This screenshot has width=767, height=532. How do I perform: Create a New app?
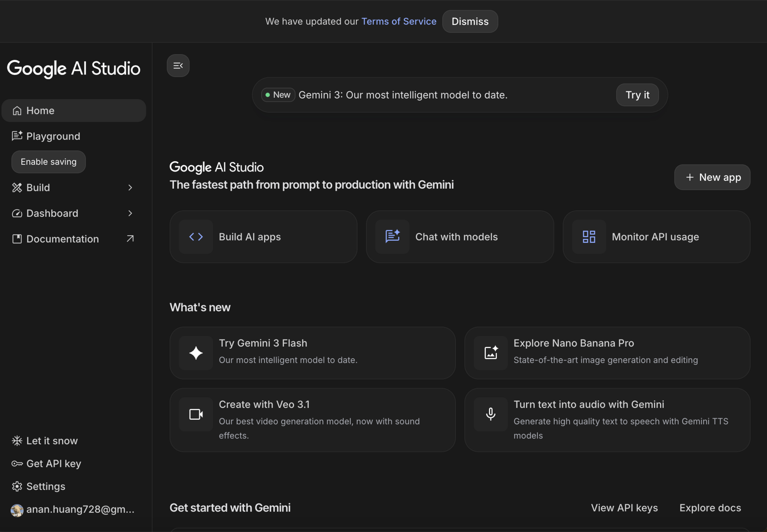(x=712, y=177)
